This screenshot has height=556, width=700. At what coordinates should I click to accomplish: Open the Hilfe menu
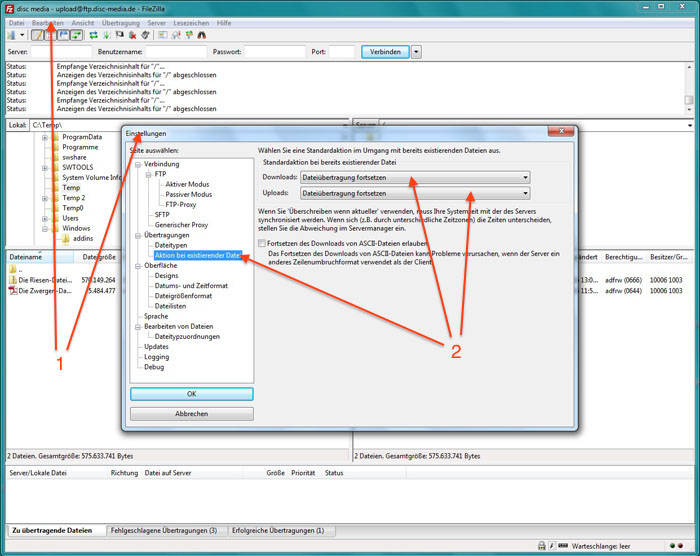pyautogui.click(x=224, y=23)
